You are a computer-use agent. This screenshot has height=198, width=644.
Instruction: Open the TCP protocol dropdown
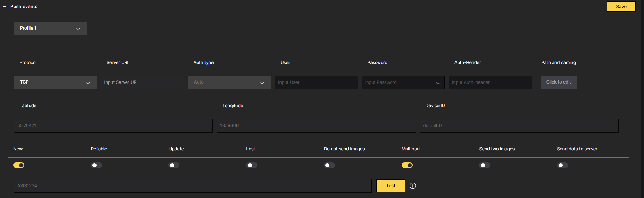coord(56,82)
